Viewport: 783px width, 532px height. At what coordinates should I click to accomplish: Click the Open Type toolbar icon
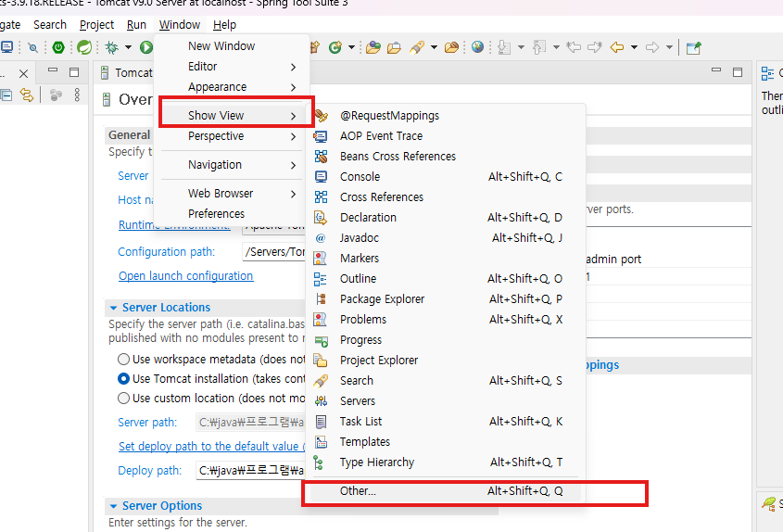point(373,47)
